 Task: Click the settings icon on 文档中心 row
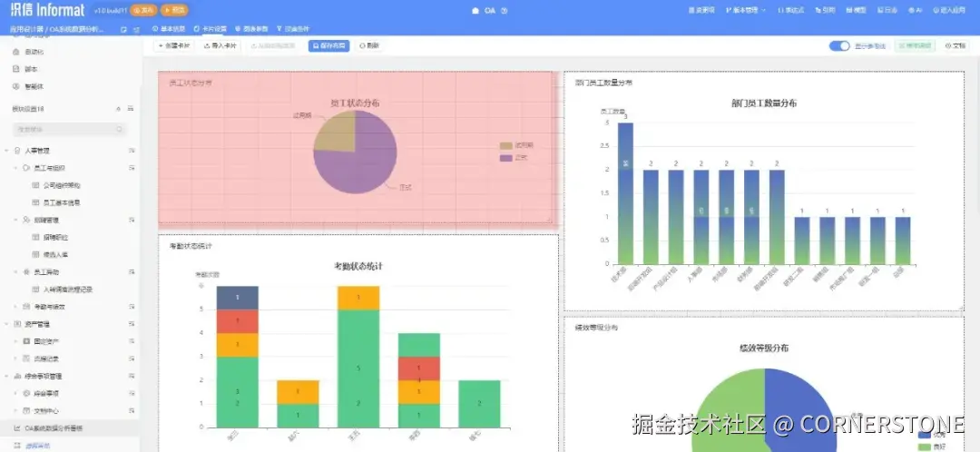(x=132, y=411)
